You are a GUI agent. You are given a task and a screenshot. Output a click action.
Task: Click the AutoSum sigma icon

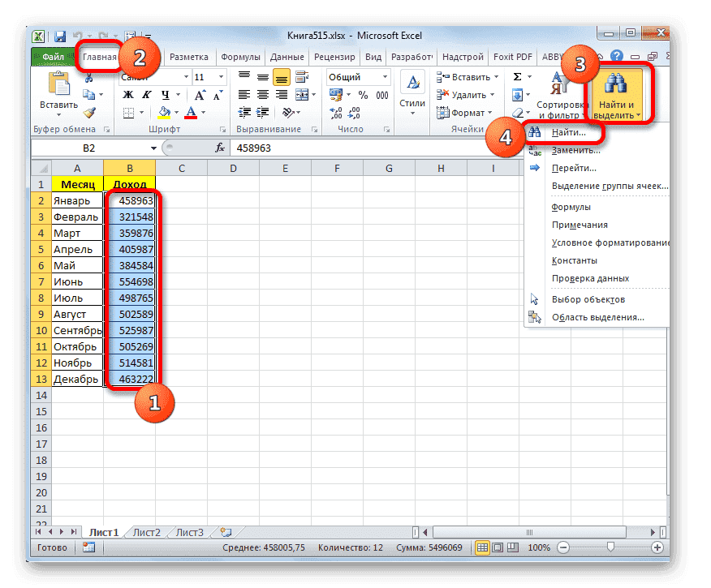(518, 77)
